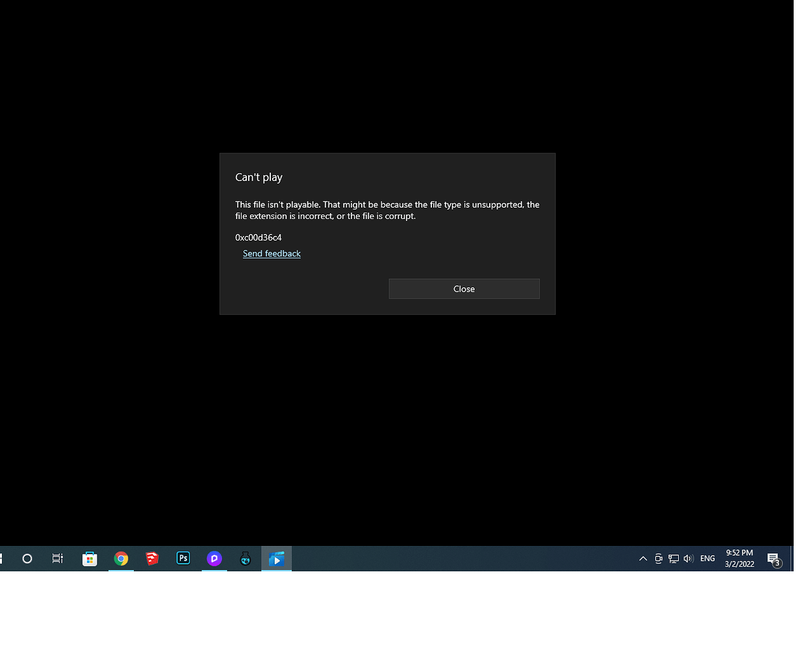Select the active Movies & TV taskbar icon
The height and width of the screenshot is (650, 812).
pyautogui.click(x=276, y=558)
